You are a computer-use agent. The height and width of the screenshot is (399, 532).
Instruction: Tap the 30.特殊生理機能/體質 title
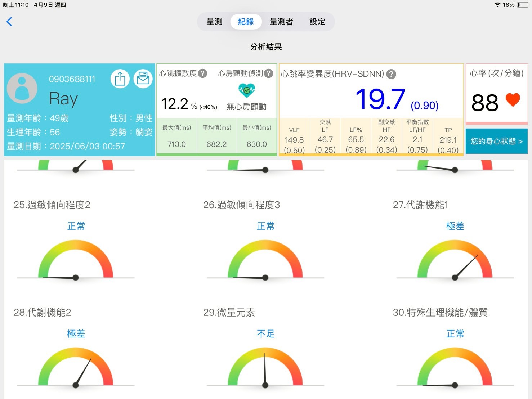pyautogui.click(x=440, y=313)
